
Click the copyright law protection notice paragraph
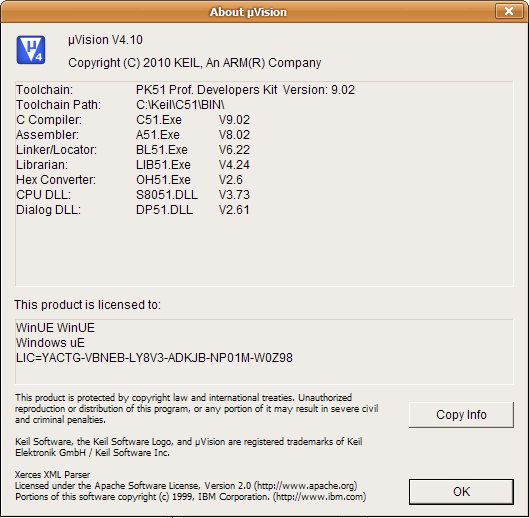tap(196, 409)
